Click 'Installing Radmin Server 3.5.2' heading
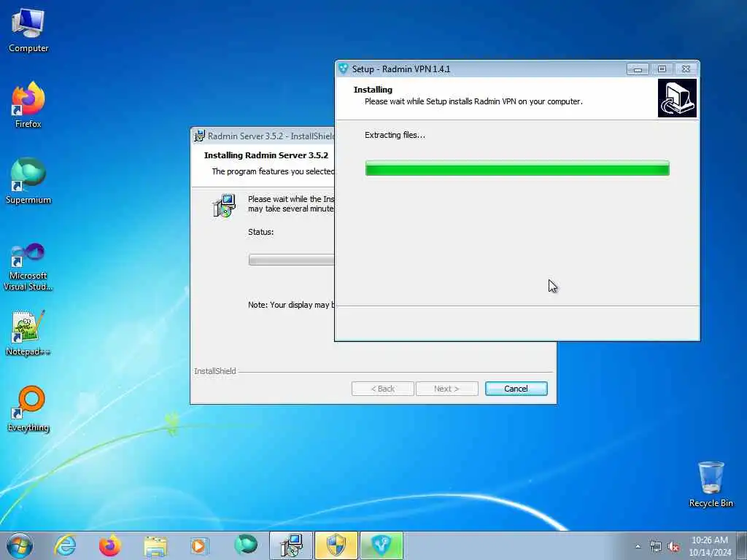Screen dimensions: 747x560 click(266, 155)
